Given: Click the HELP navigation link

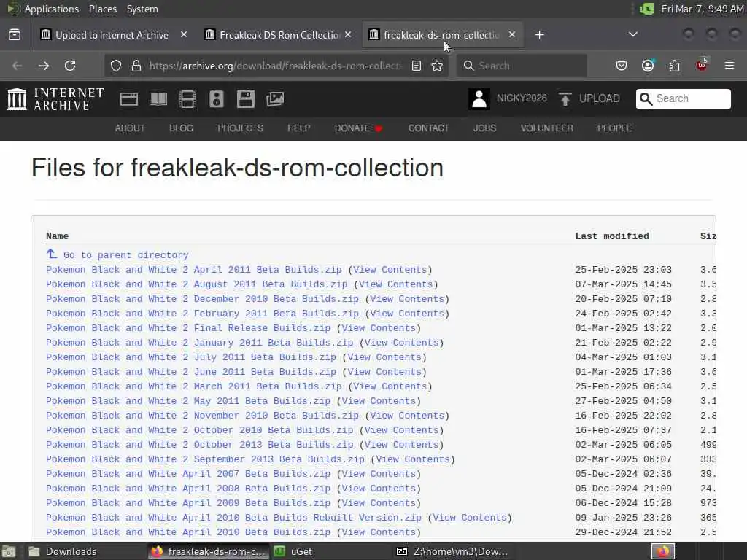Looking at the screenshot, I should (x=298, y=128).
